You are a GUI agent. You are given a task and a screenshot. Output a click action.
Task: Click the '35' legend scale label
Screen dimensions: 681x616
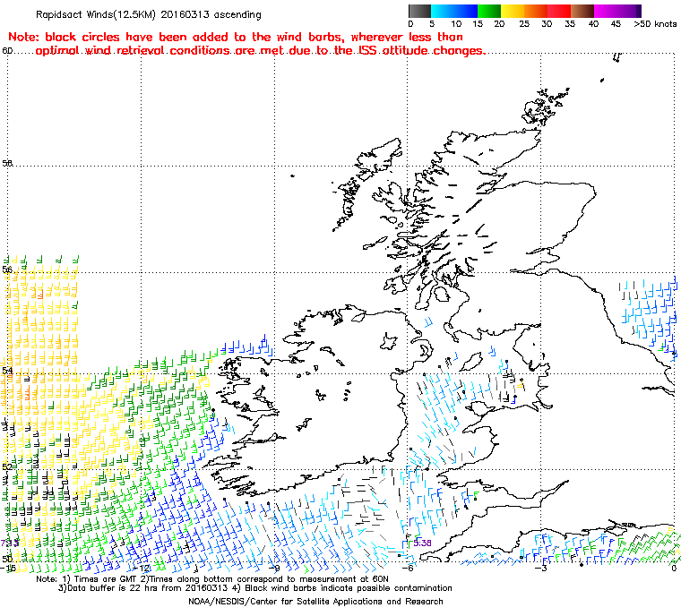tap(570, 24)
